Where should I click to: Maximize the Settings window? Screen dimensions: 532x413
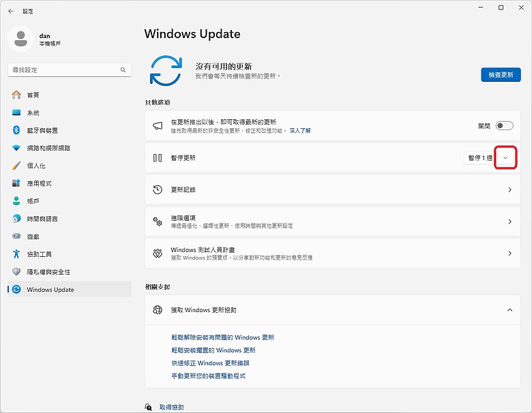(501, 7)
